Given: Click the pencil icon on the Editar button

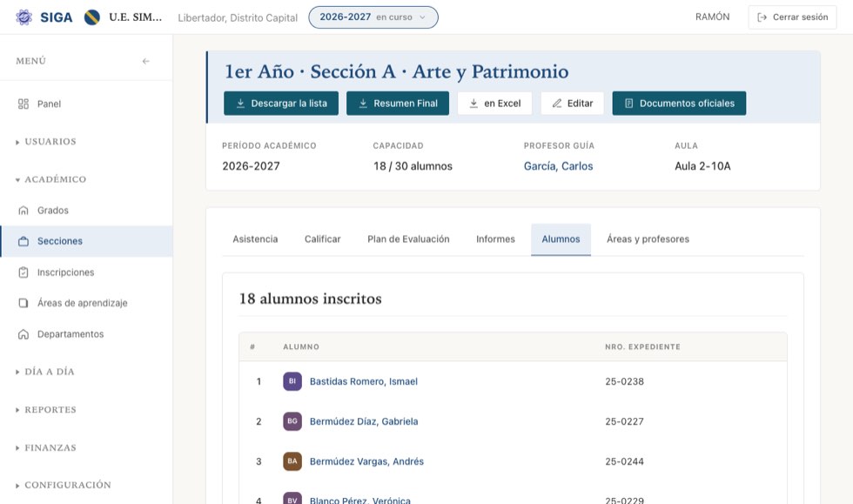Looking at the screenshot, I should (x=556, y=104).
